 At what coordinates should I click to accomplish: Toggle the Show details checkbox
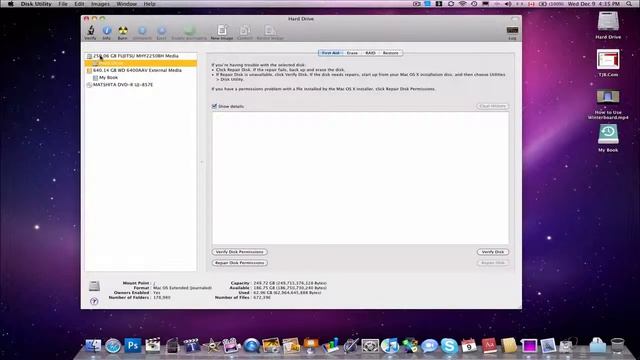tap(214, 106)
